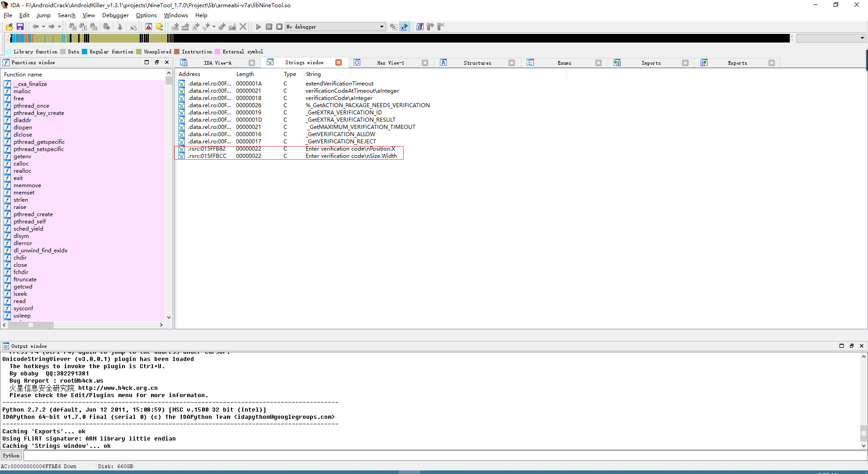Click the Save database icon

tap(20, 27)
